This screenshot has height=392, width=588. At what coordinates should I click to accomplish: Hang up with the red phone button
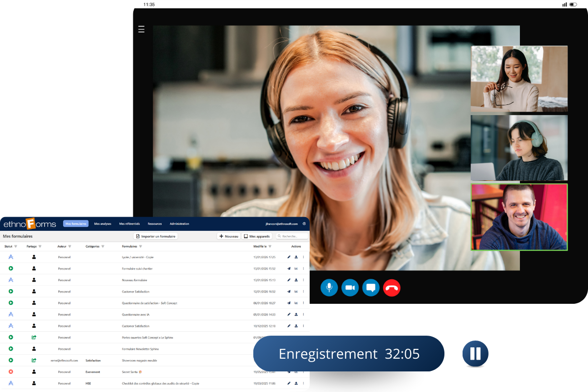(392, 288)
